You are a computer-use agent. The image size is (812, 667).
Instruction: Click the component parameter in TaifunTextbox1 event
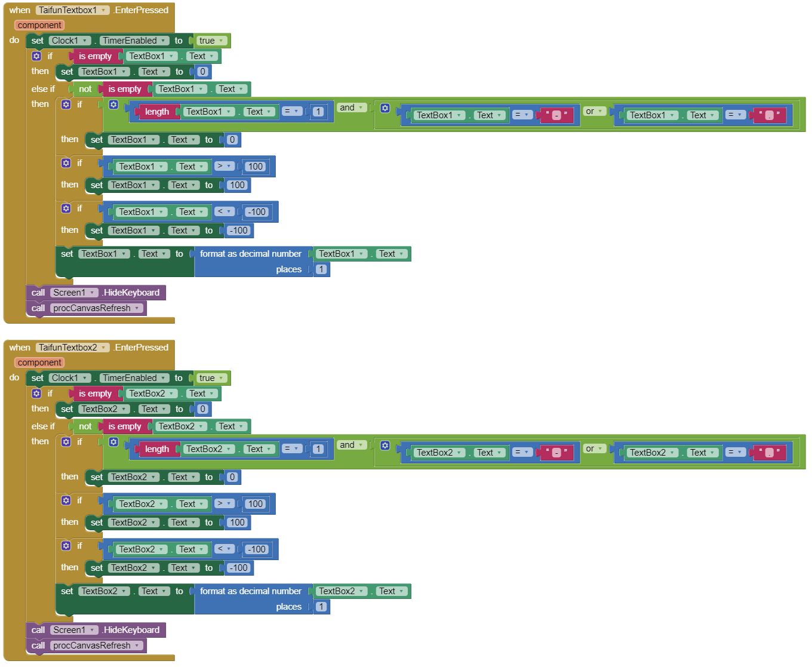pyautogui.click(x=39, y=25)
